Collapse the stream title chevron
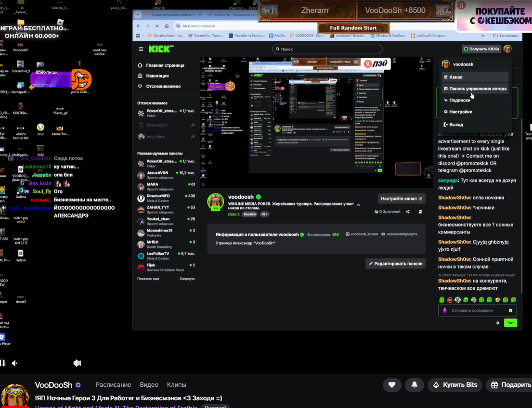 (358, 204)
